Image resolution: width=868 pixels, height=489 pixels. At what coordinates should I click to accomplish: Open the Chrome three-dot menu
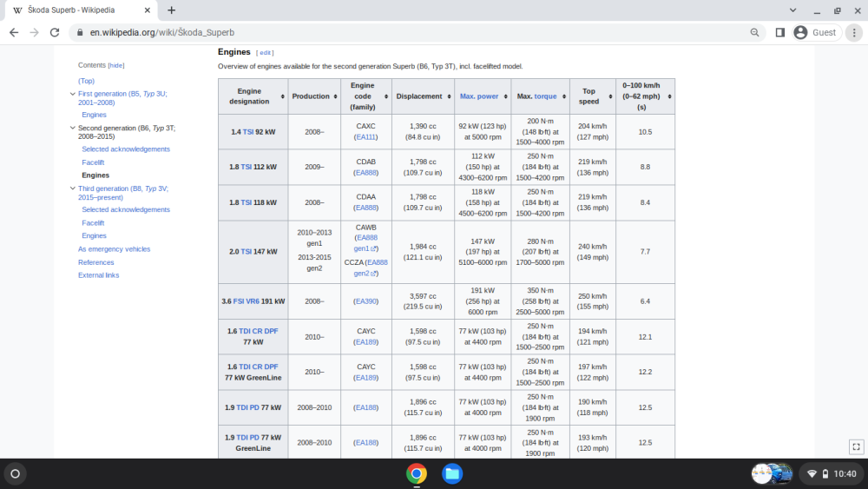coord(854,33)
